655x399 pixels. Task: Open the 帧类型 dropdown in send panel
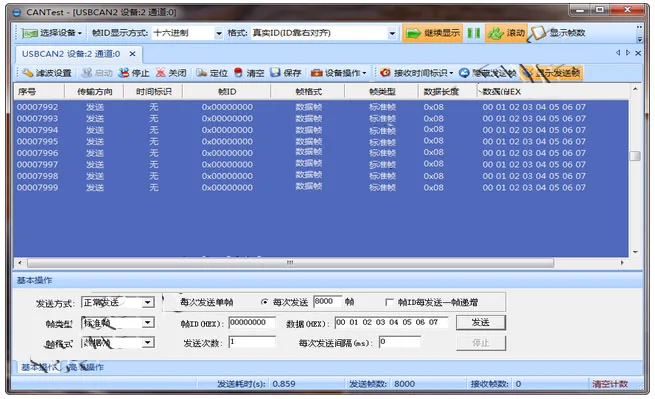[x=118, y=323]
